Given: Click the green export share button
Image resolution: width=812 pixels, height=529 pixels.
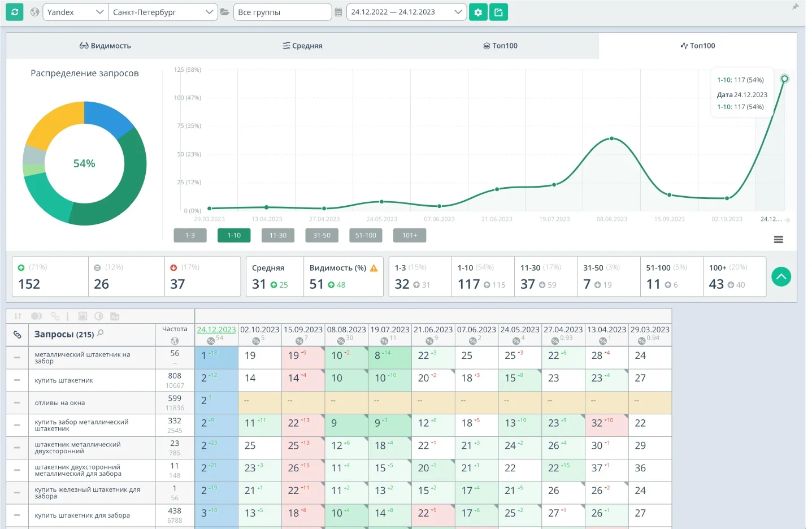Looking at the screenshot, I should click(x=498, y=12).
